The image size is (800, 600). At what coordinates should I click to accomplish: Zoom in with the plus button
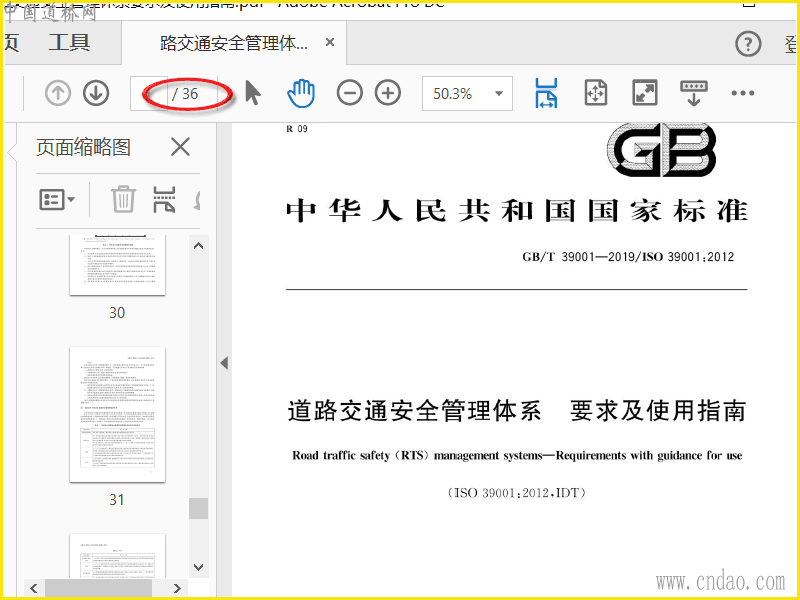(x=388, y=93)
